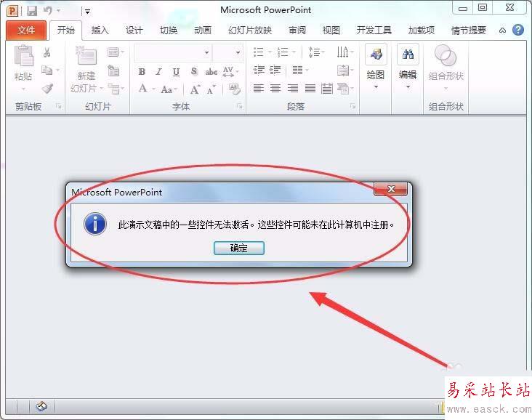Switch to the View (视图) tab
Screen dimensions: 532x420
click(331, 31)
